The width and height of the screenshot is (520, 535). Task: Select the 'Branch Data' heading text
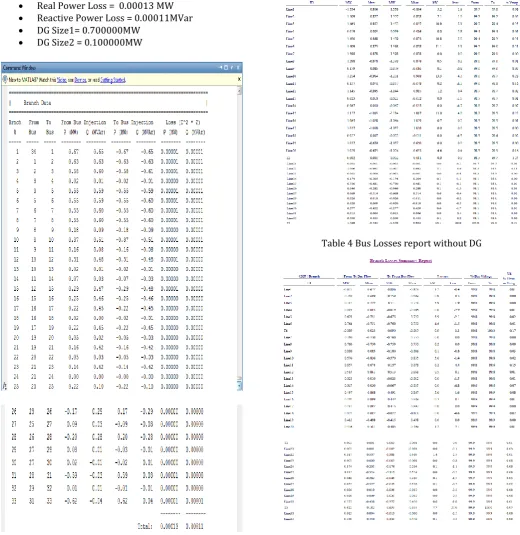37,103
